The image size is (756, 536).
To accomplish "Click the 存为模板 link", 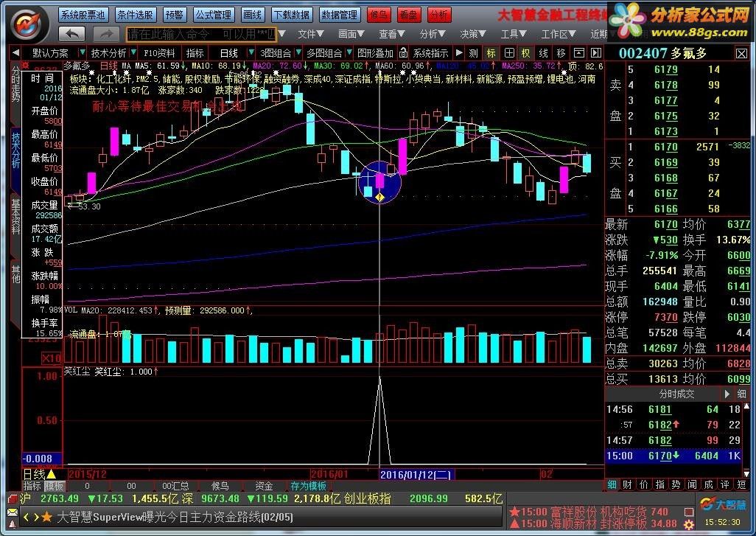I will point(309,486).
